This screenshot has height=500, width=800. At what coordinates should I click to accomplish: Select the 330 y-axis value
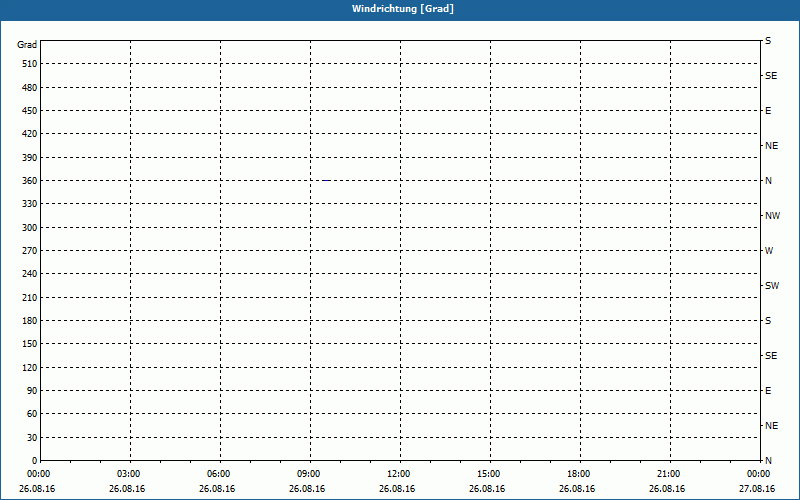pyautogui.click(x=30, y=204)
